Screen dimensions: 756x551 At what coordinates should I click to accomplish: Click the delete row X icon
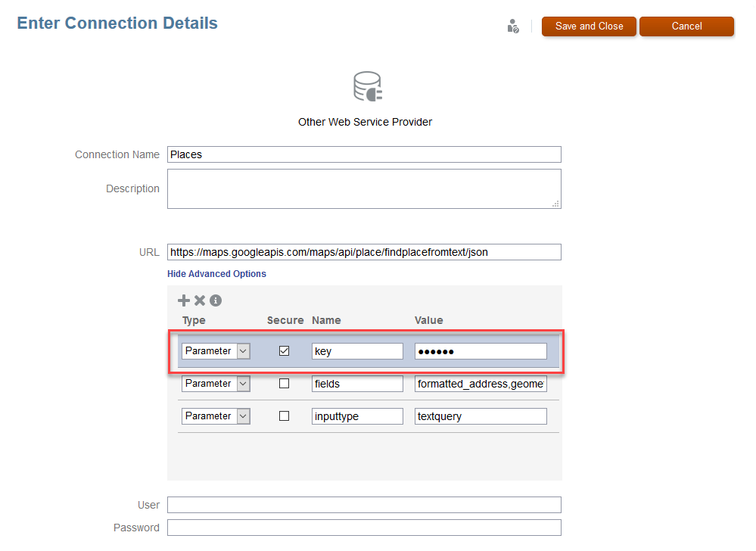tap(200, 300)
